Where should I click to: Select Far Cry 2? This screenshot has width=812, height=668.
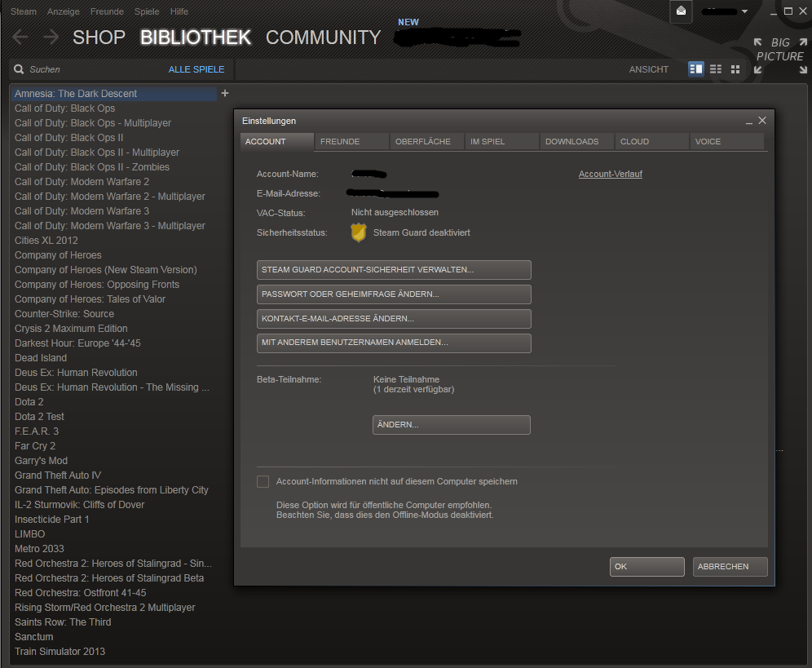(x=35, y=445)
